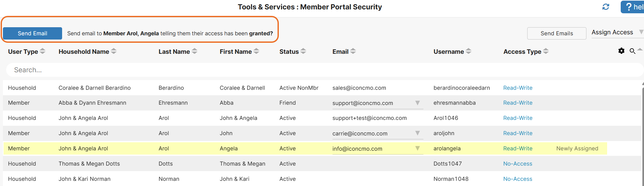This screenshot has width=644, height=186.
Task: Click into the Search field
Action: point(324,70)
